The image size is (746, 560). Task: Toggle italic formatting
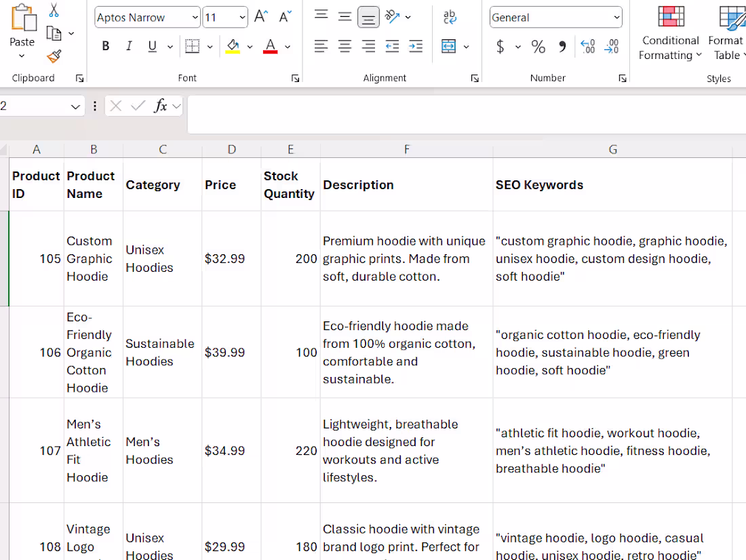[129, 45]
